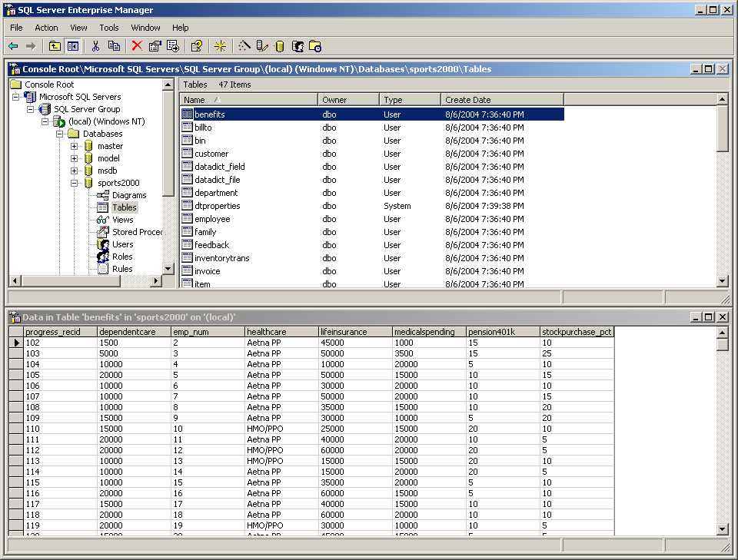738x560 pixels.
Task: Sort the table list by Owner column
Action: 349,100
